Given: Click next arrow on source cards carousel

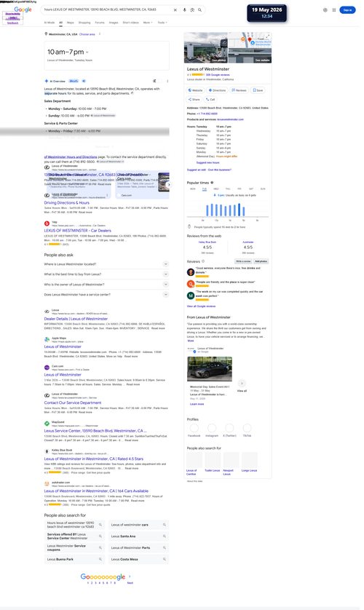Looking at the screenshot, I should pyautogui.click(x=168, y=185).
